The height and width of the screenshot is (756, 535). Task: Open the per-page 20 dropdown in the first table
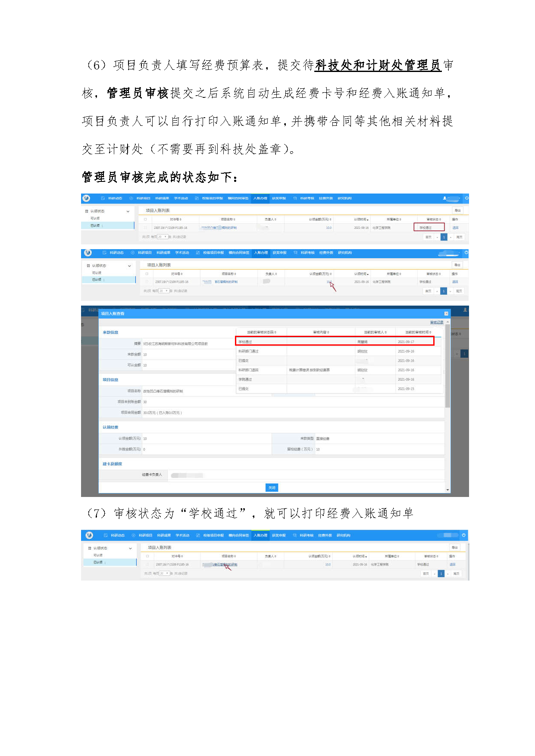point(163,237)
